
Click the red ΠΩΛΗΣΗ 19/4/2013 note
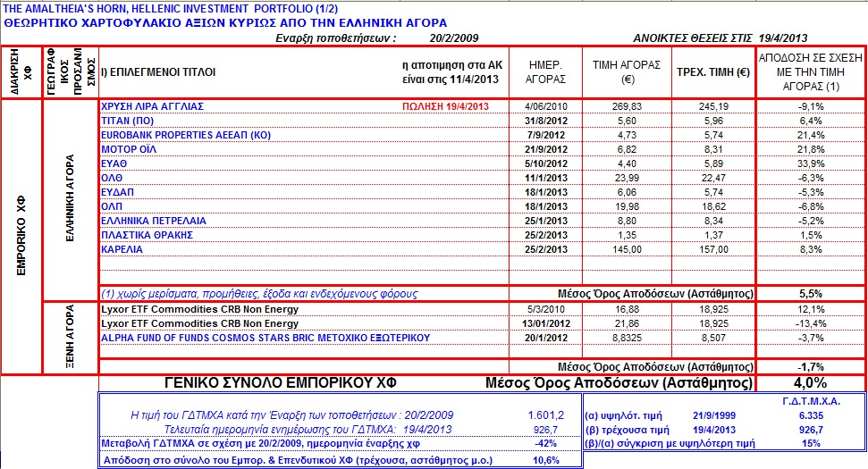[x=446, y=106]
